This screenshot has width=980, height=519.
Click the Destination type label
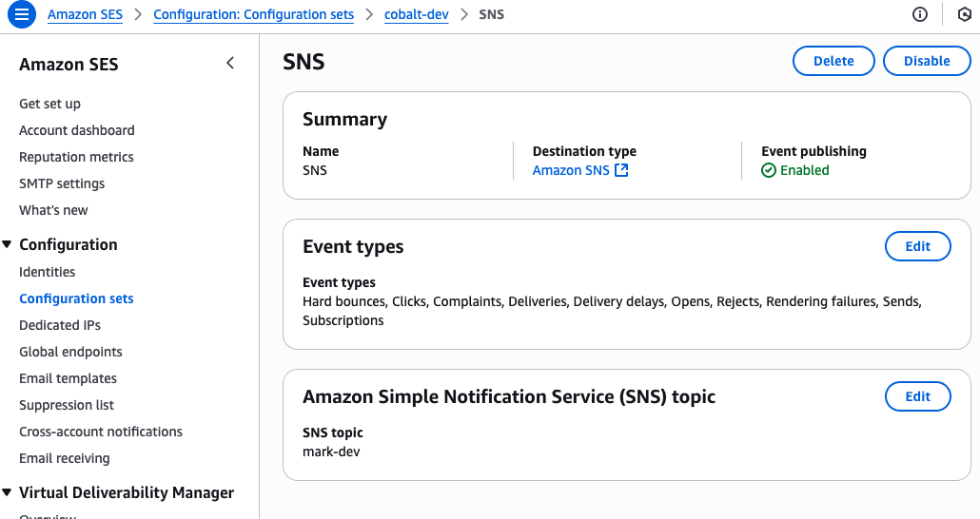tap(584, 151)
